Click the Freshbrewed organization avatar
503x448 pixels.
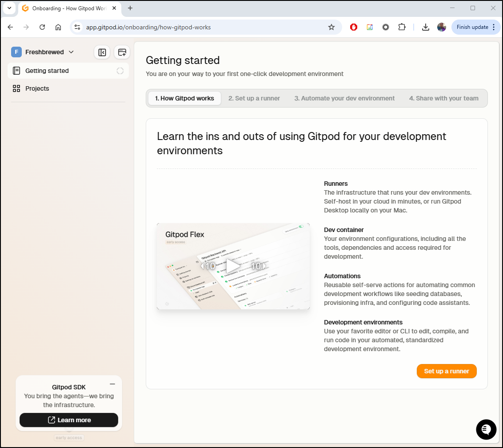pos(16,52)
